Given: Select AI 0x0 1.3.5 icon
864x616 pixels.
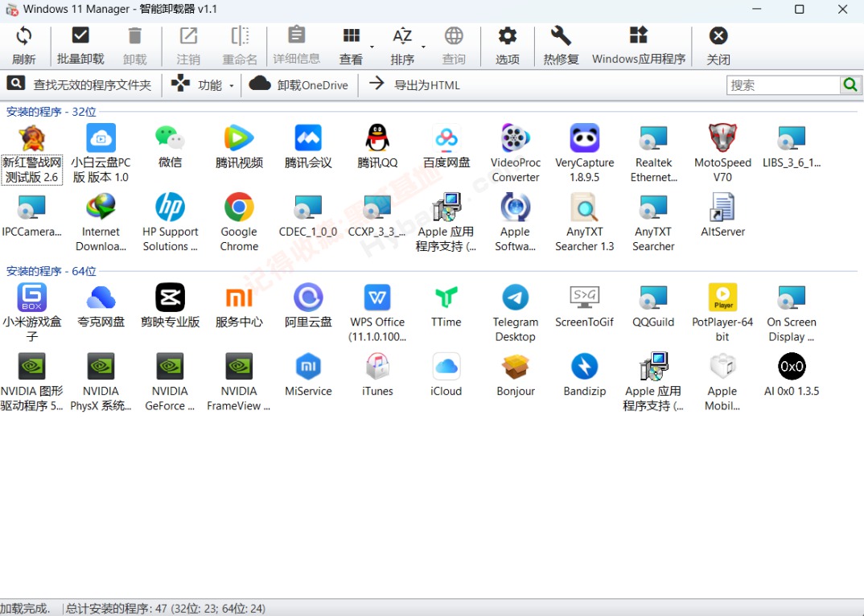Looking at the screenshot, I should pos(792,367).
